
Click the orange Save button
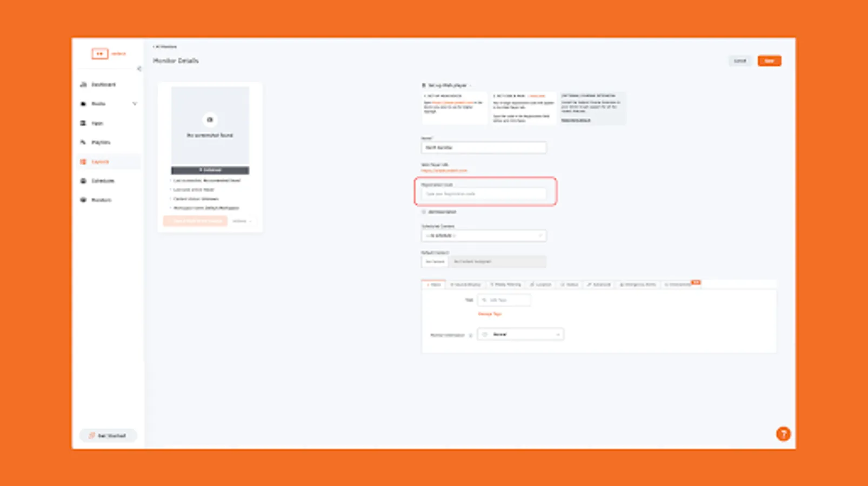coord(769,61)
